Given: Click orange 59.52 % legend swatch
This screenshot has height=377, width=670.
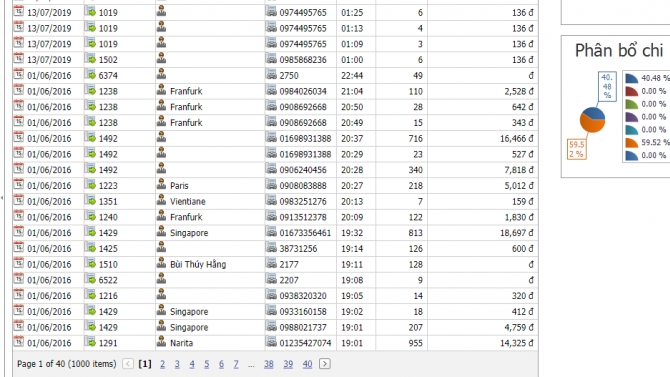Looking at the screenshot, I should (x=632, y=142).
